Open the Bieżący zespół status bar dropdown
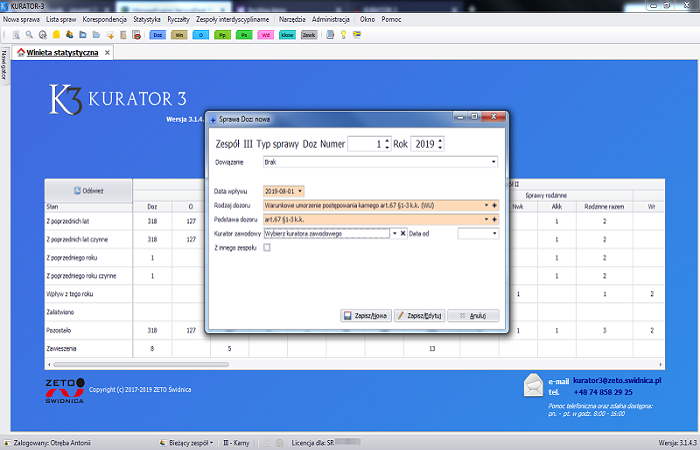 pos(186,443)
